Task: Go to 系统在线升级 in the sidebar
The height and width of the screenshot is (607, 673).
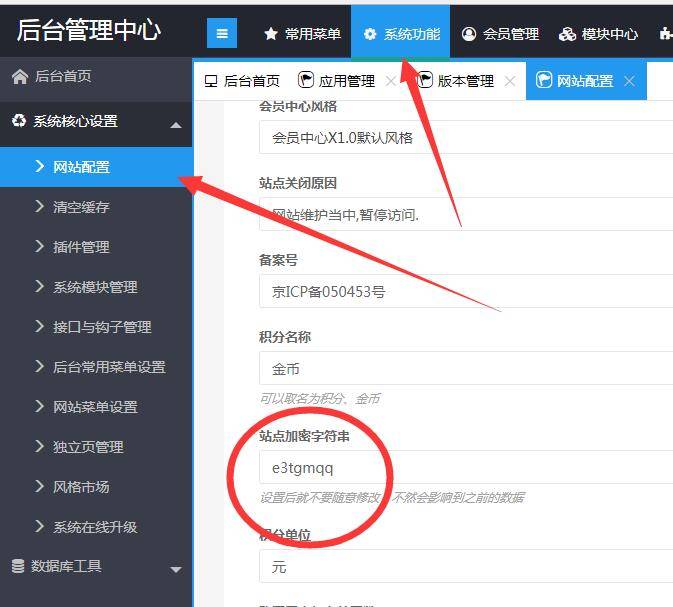Action: (x=95, y=527)
